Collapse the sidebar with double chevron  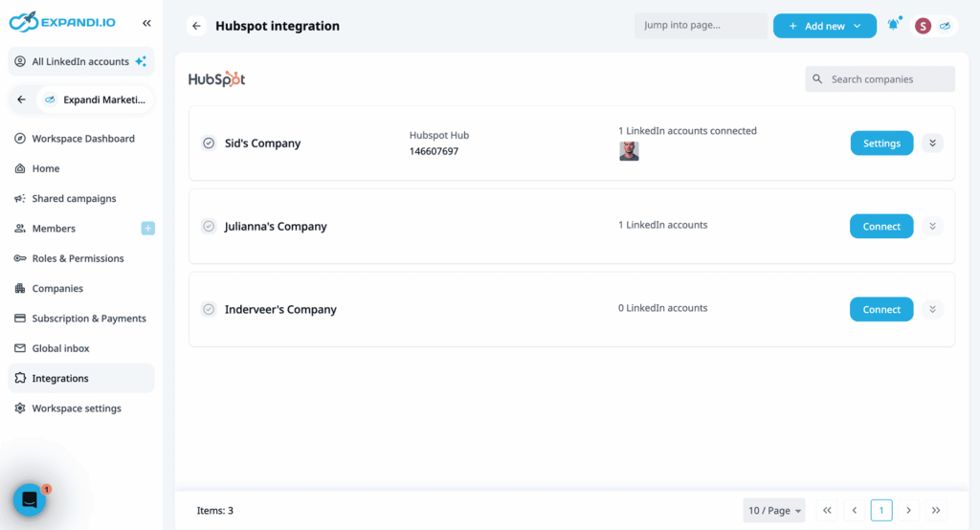pos(146,23)
